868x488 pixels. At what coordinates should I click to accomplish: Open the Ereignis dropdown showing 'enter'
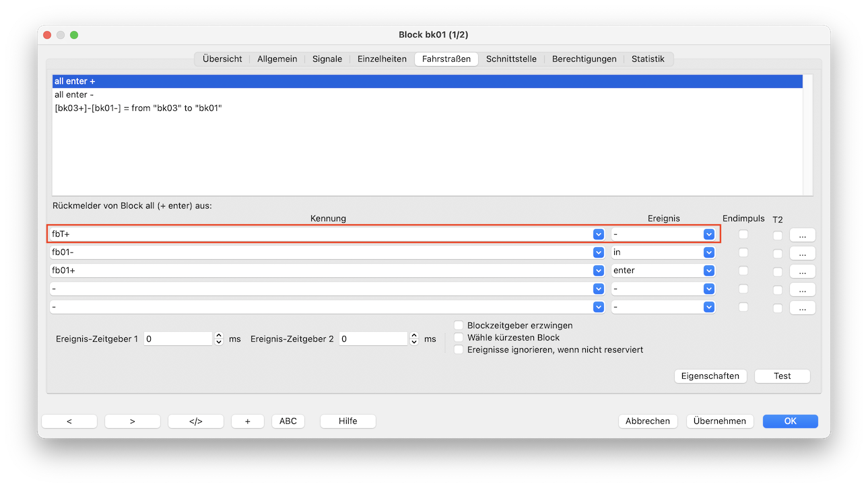[708, 271]
